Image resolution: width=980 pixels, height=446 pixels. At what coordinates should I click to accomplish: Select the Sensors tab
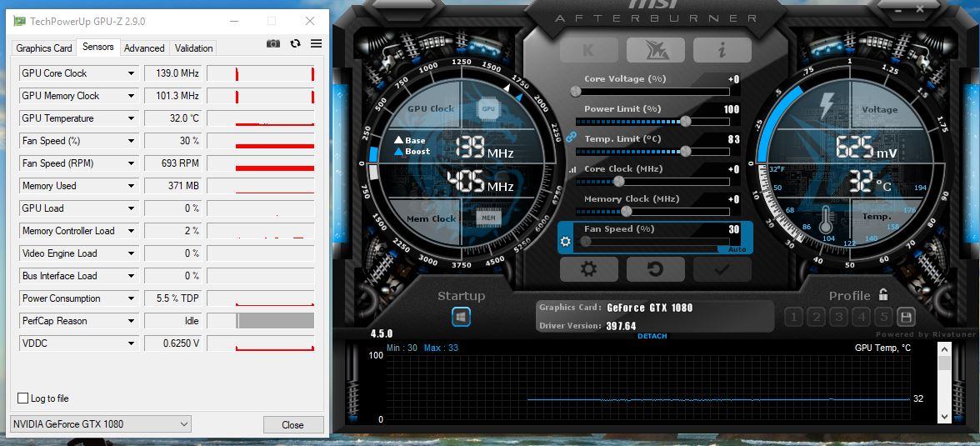98,47
